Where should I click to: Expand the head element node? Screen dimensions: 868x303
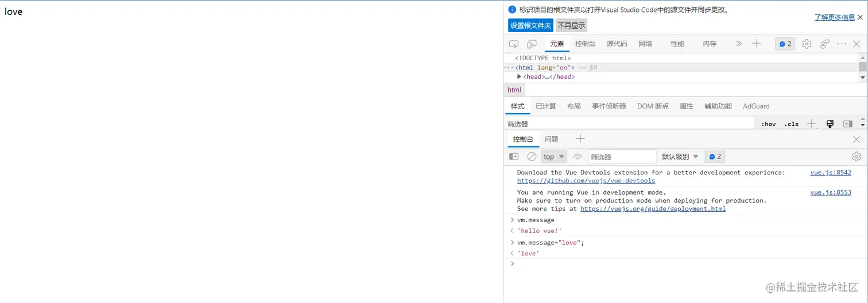click(520, 76)
